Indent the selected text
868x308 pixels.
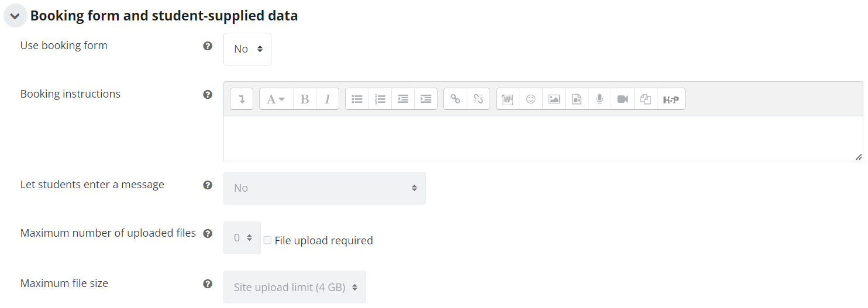point(426,99)
